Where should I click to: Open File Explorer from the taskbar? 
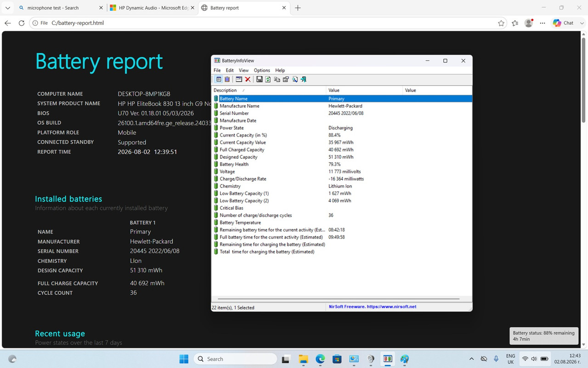pyautogui.click(x=303, y=359)
